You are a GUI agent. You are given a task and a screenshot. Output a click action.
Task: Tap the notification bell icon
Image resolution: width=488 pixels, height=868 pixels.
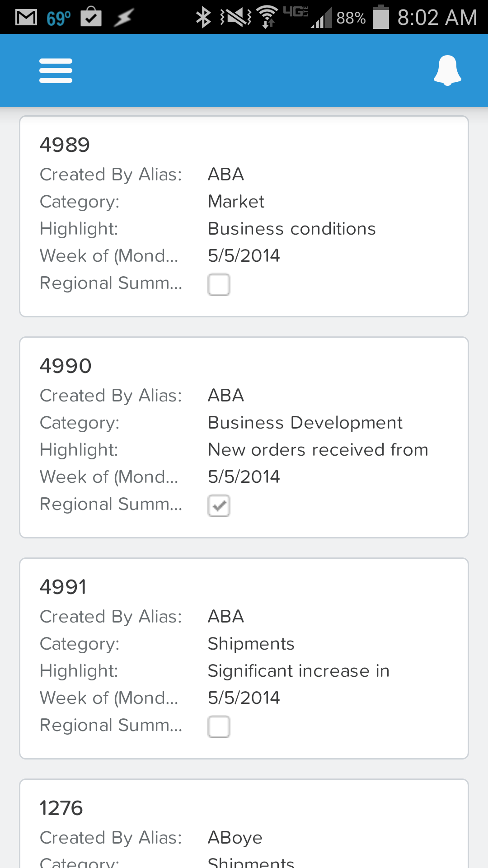click(447, 71)
